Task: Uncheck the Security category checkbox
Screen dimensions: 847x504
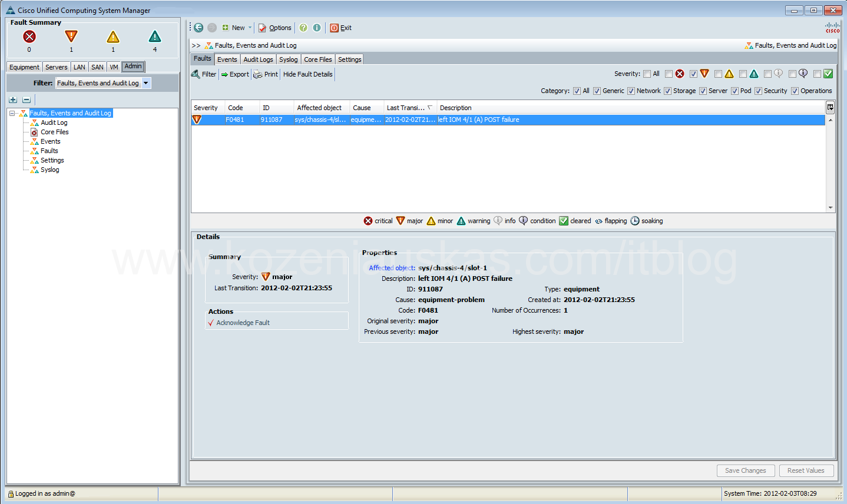Action: (x=758, y=91)
